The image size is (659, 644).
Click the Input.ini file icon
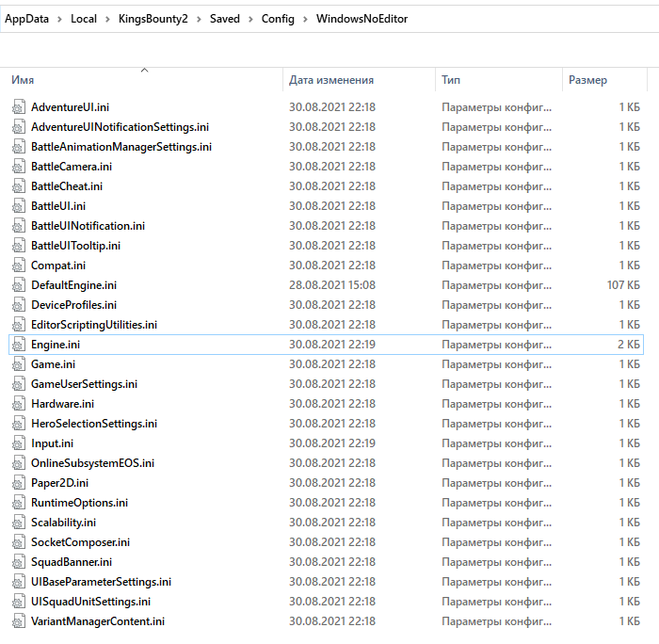[x=18, y=443]
